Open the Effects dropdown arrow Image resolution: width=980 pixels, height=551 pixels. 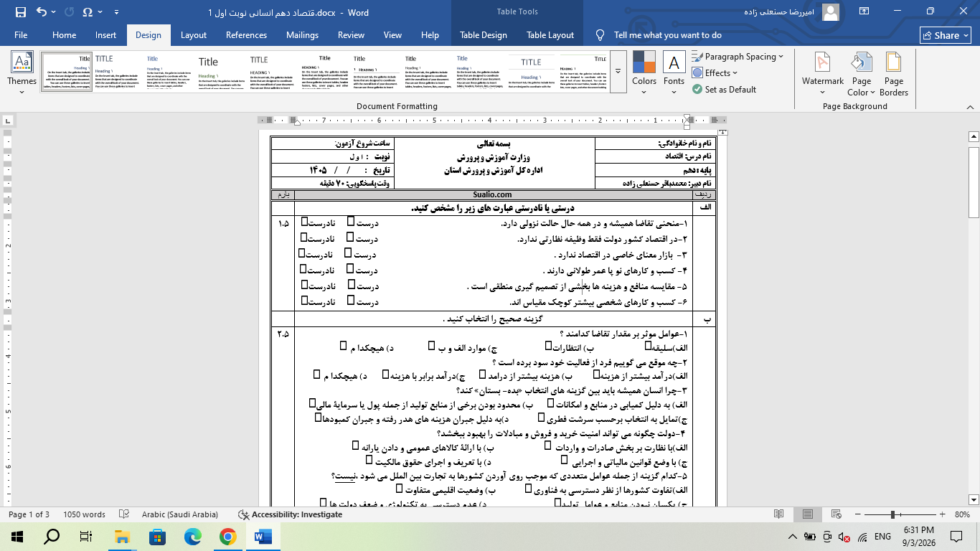(x=735, y=72)
